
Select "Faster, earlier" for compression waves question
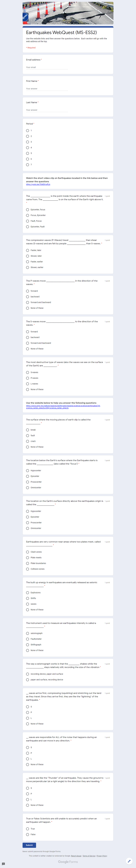[x=28, y=261]
